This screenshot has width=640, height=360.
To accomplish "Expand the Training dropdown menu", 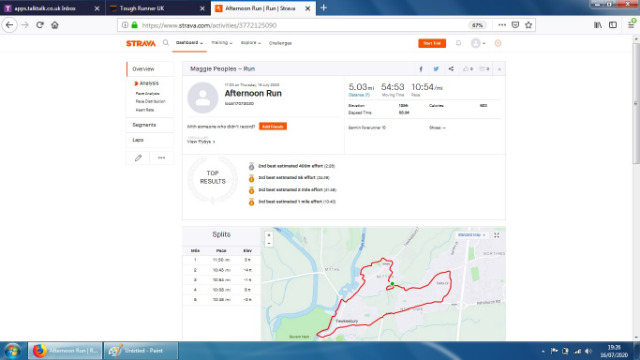I will click(x=222, y=43).
